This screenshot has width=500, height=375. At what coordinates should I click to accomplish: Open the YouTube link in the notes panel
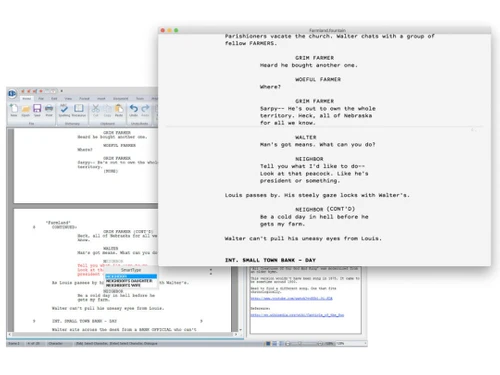pyautogui.click(x=291, y=298)
